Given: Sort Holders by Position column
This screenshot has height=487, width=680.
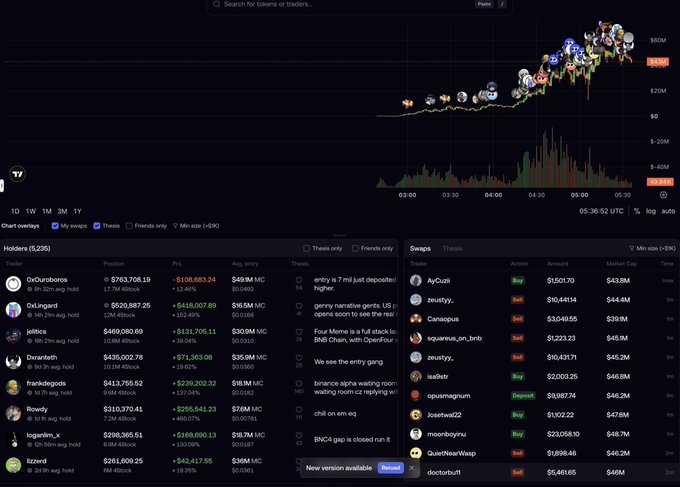Looking at the screenshot, I should point(114,264).
